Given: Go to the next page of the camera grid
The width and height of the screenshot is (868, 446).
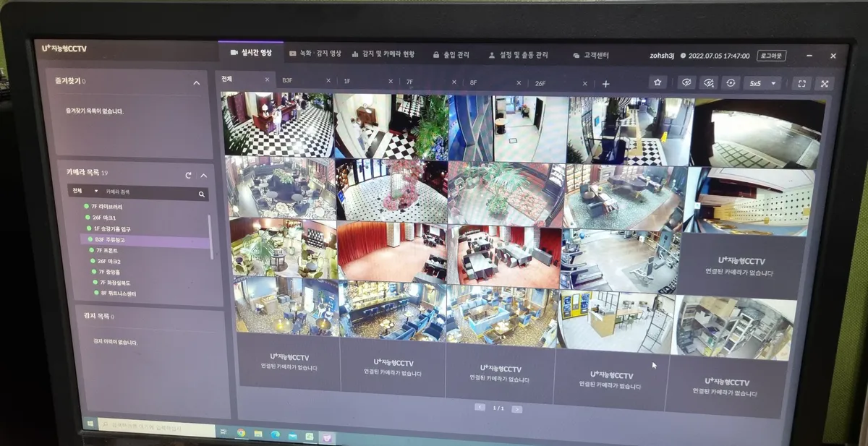Looking at the screenshot, I should pyautogui.click(x=516, y=409).
